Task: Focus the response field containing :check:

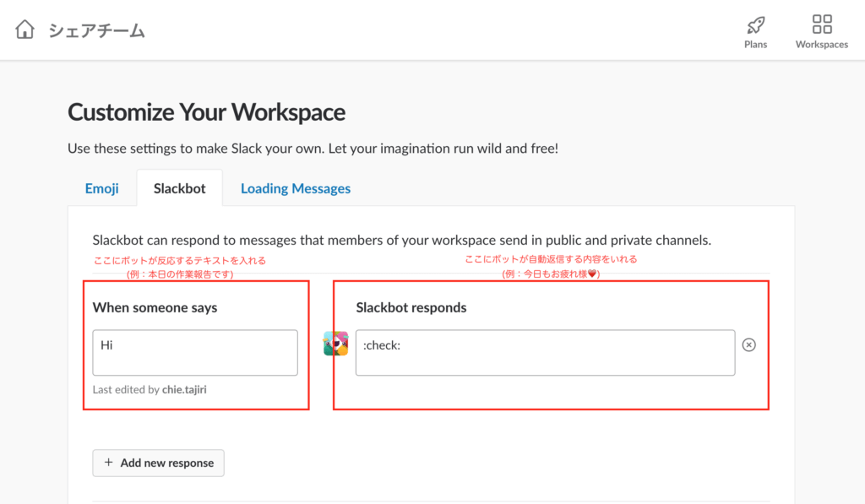Action: point(545,352)
